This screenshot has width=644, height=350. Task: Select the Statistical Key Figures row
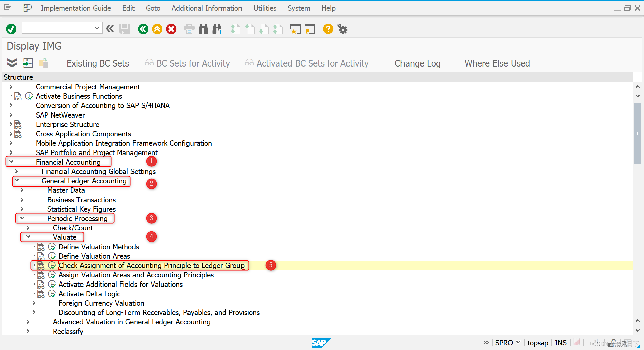pyautogui.click(x=82, y=209)
